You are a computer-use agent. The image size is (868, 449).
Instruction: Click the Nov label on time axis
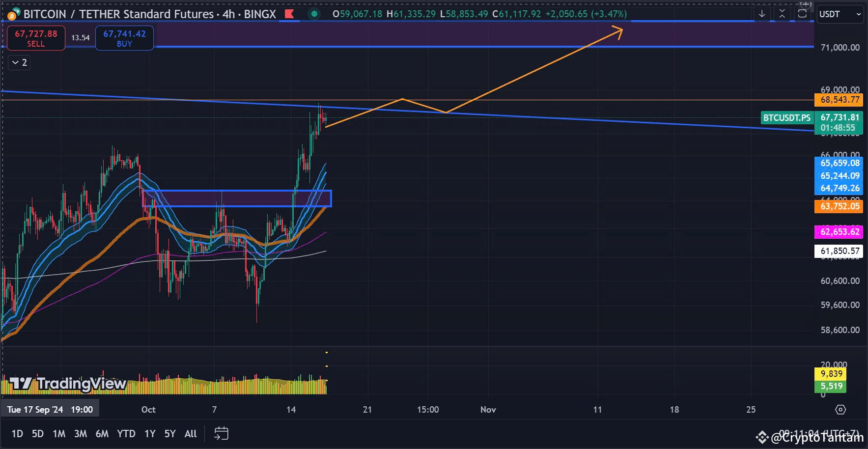click(x=488, y=409)
